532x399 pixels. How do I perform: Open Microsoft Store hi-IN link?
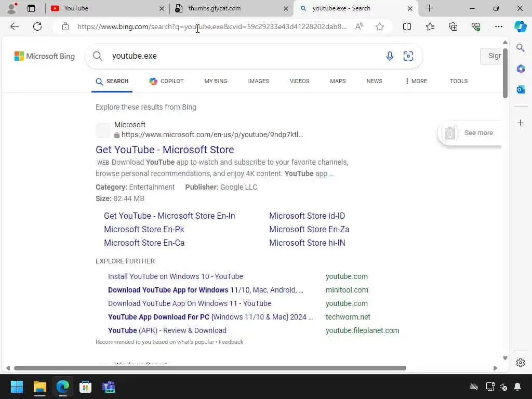[x=307, y=243]
